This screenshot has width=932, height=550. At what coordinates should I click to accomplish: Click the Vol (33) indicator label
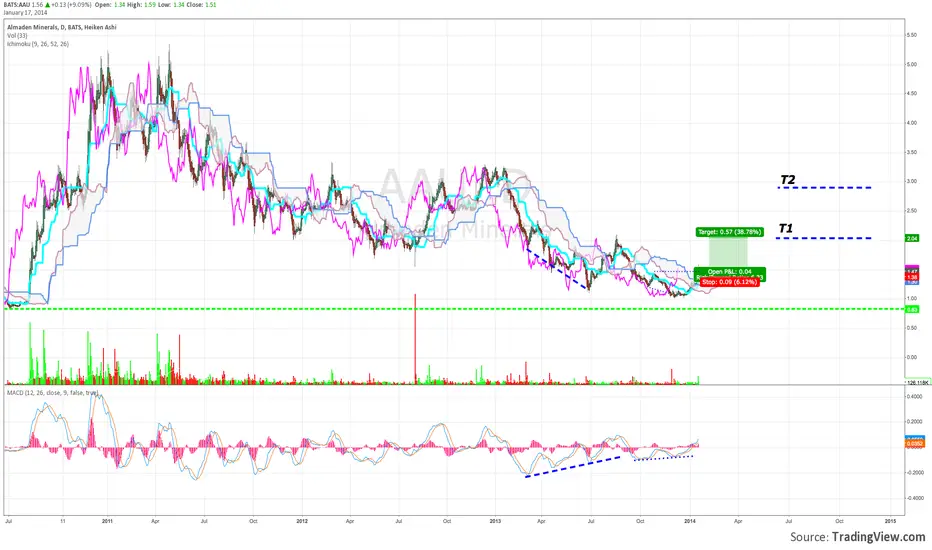[17, 36]
